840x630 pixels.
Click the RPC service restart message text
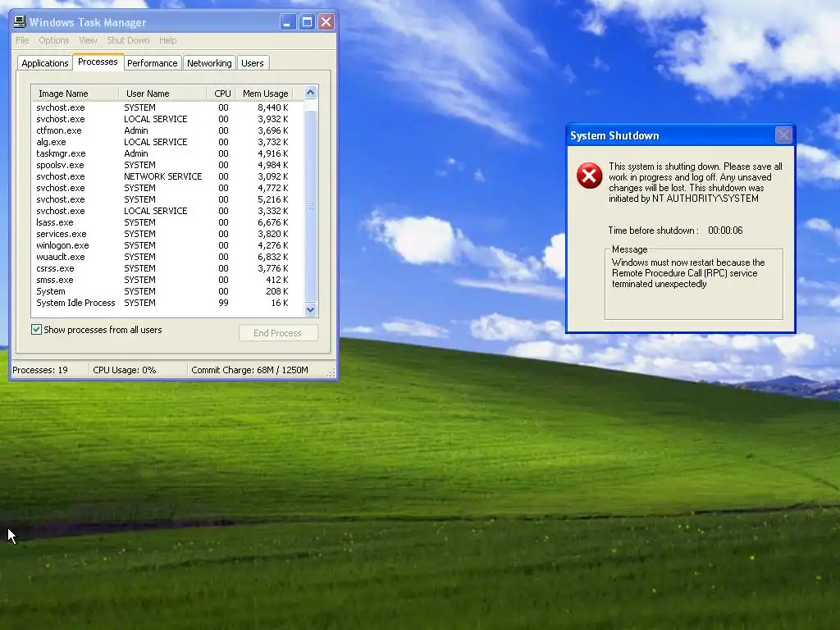[x=688, y=273]
